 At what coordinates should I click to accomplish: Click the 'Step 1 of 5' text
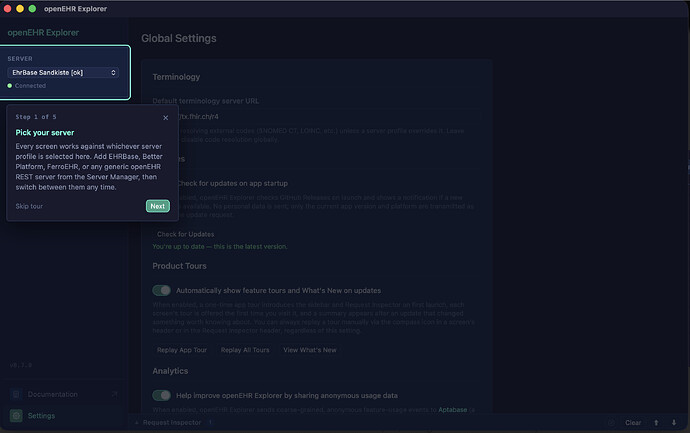pos(36,117)
